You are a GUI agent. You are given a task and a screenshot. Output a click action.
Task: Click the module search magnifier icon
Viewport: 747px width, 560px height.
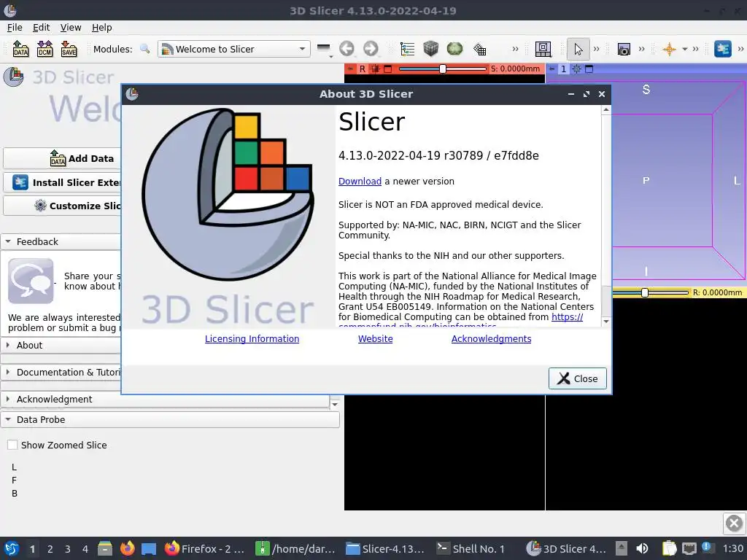tap(145, 49)
